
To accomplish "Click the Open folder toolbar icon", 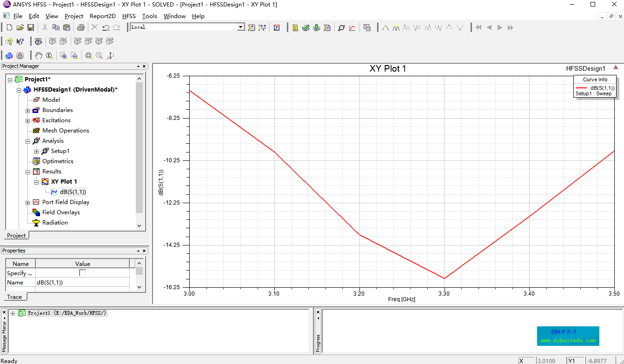I will pos(20,28).
